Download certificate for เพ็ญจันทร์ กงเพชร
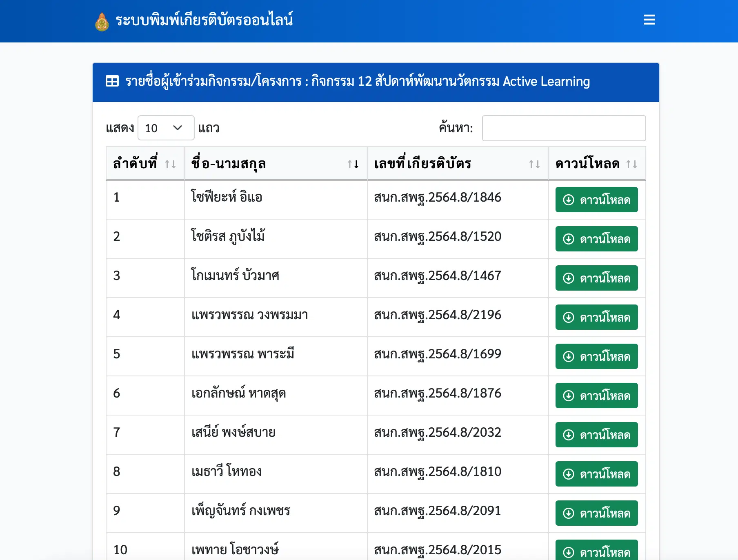The image size is (738, 560). [596, 513]
